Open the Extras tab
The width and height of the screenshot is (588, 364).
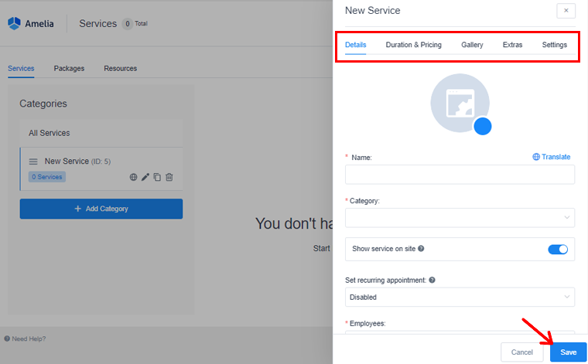click(x=512, y=45)
